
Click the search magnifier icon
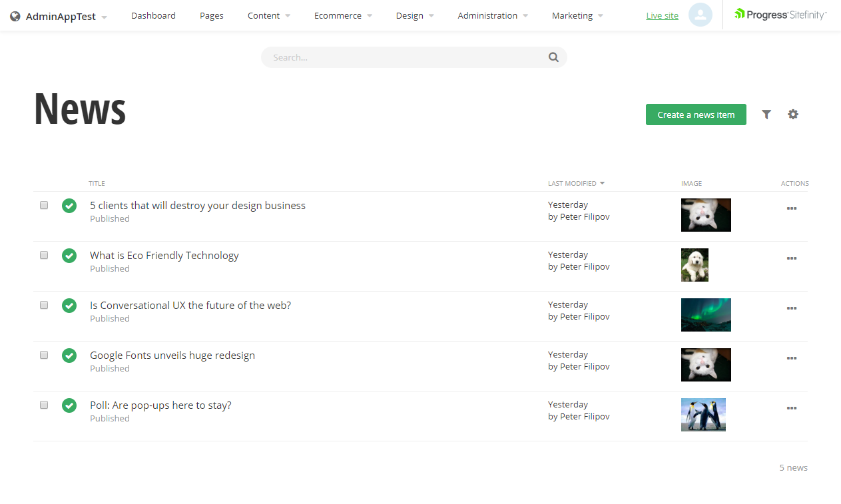(553, 57)
